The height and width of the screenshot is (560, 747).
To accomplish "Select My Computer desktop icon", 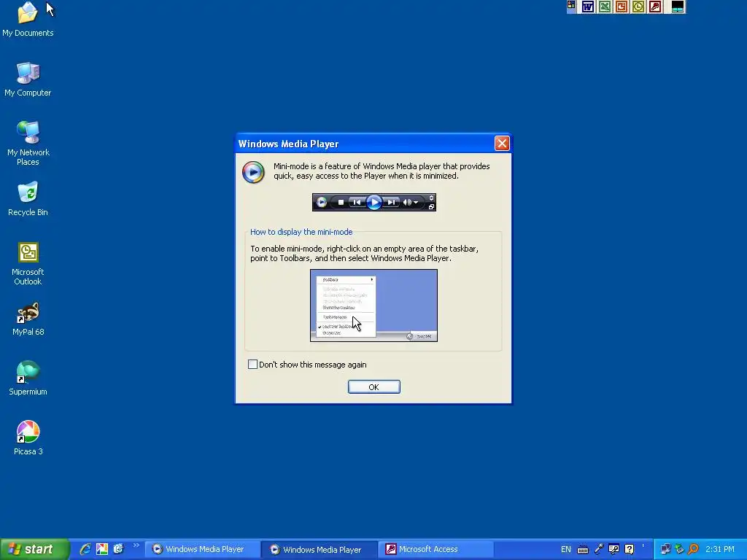I will [28, 79].
